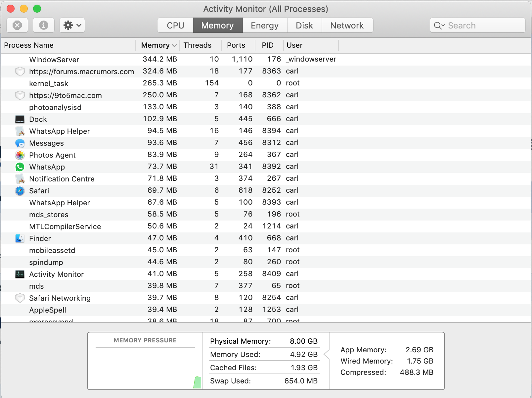Screen dimensions: 532x398
Task: Click the _windowserver user cell
Action: 311,59
